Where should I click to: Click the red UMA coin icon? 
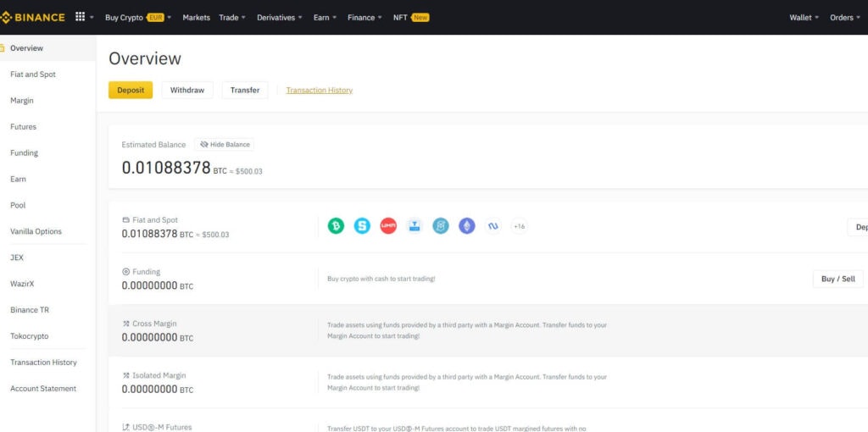(x=388, y=225)
